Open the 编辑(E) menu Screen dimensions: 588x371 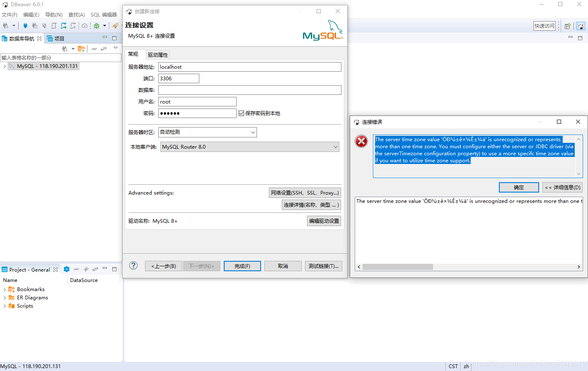[x=31, y=14]
